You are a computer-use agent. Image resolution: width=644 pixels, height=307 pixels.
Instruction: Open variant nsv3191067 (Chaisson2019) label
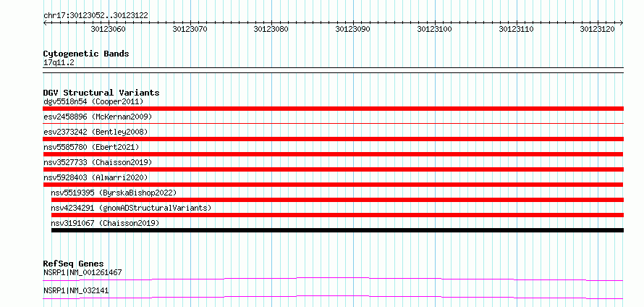point(105,223)
